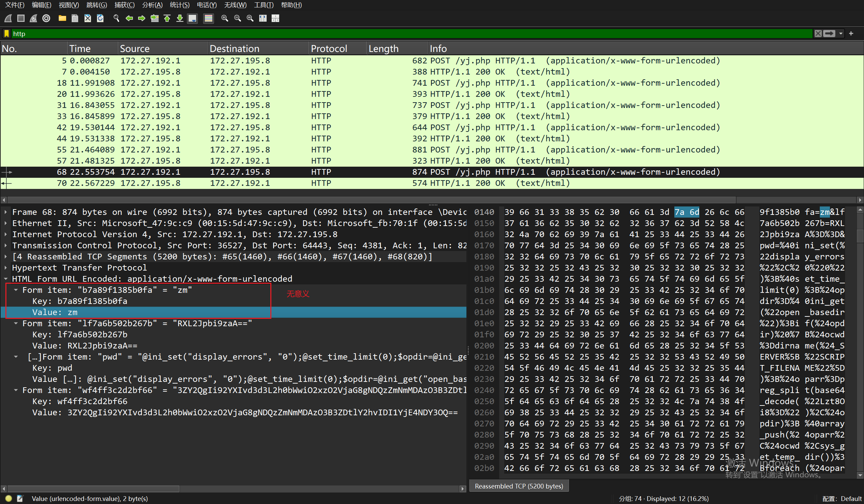
Task: Click the Protocol column header
Action: tap(328, 49)
